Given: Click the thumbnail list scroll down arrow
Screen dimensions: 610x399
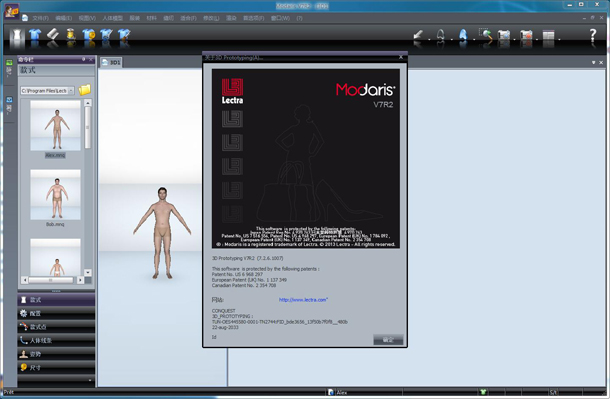Looking at the screenshot, I should (88, 273).
